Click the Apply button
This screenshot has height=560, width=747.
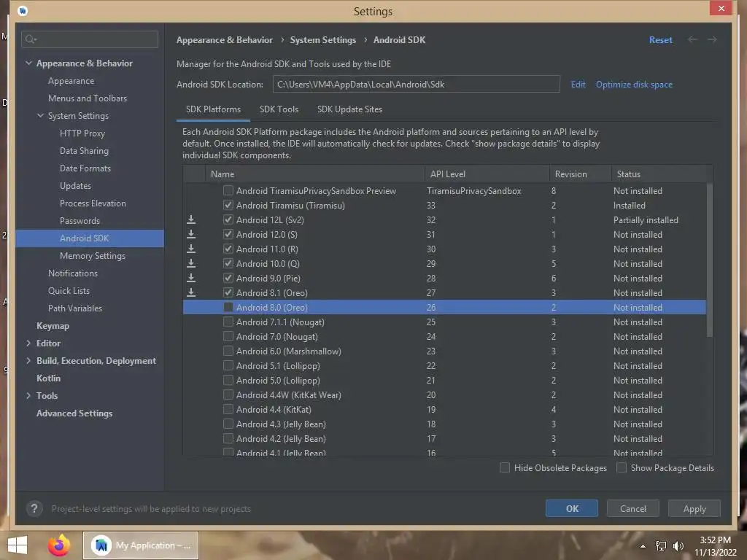[x=694, y=508]
